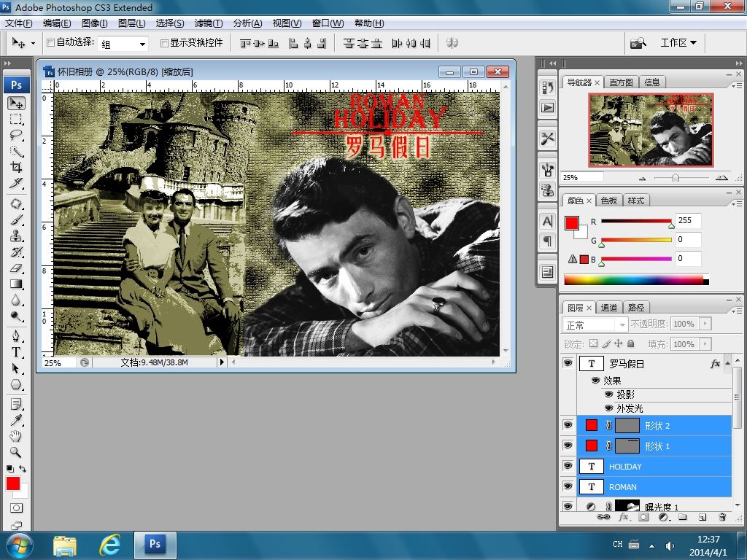Select the Pen tool
Image resolution: width=747 pixels, height=560 pixels.
(16, 336)
